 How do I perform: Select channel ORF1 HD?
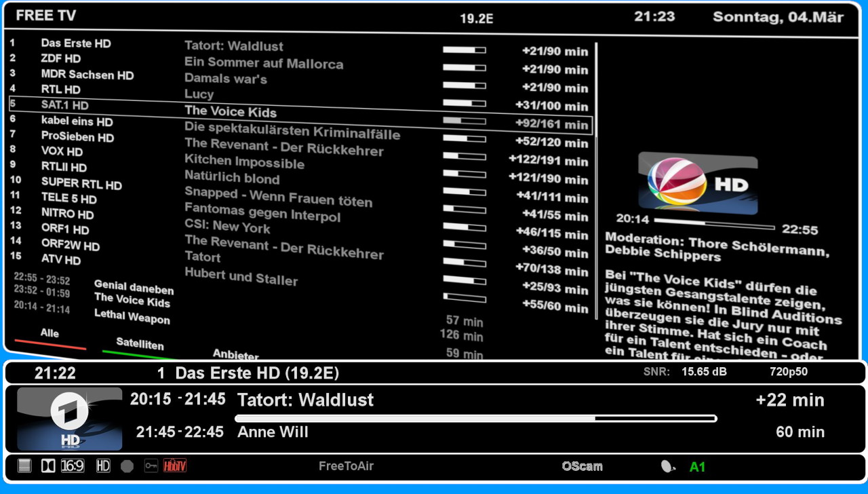click(65, 229)
